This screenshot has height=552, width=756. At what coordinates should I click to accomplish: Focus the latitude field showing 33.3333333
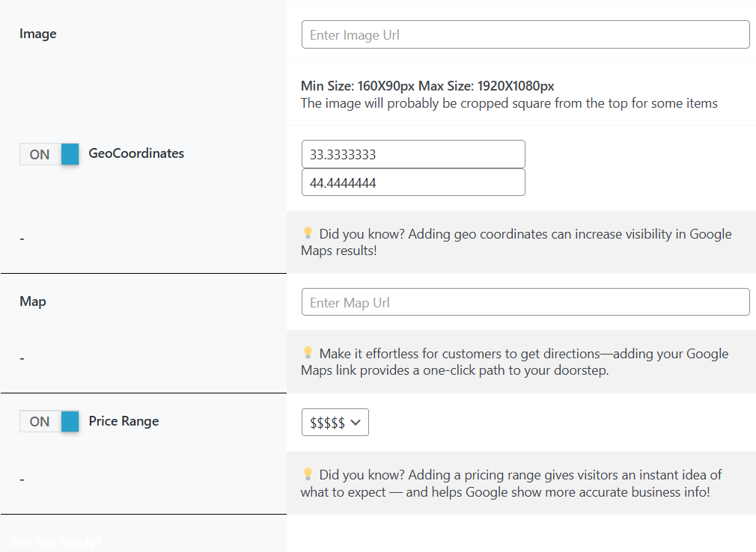coord(413,155)
